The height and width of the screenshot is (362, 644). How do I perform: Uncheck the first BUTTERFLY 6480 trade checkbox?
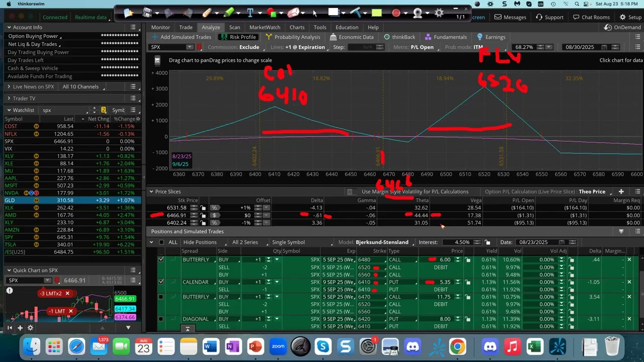click(x=161, y=259)
